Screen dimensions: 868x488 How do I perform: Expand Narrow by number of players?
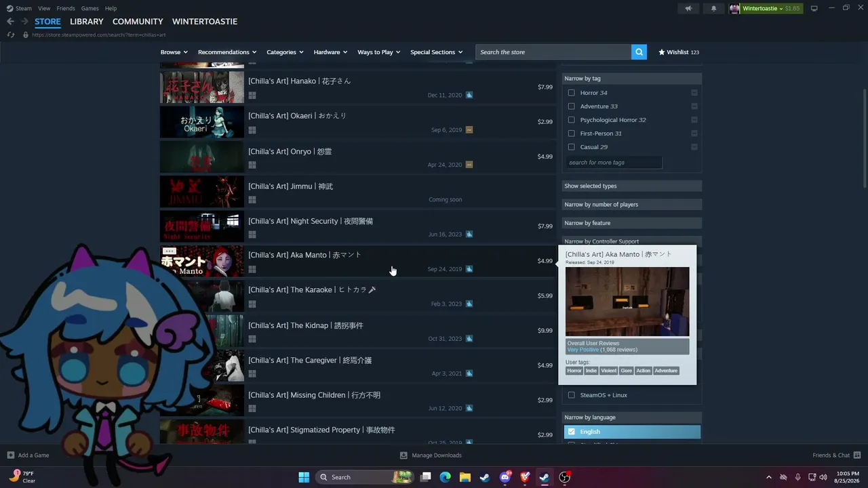click(632, 205)
